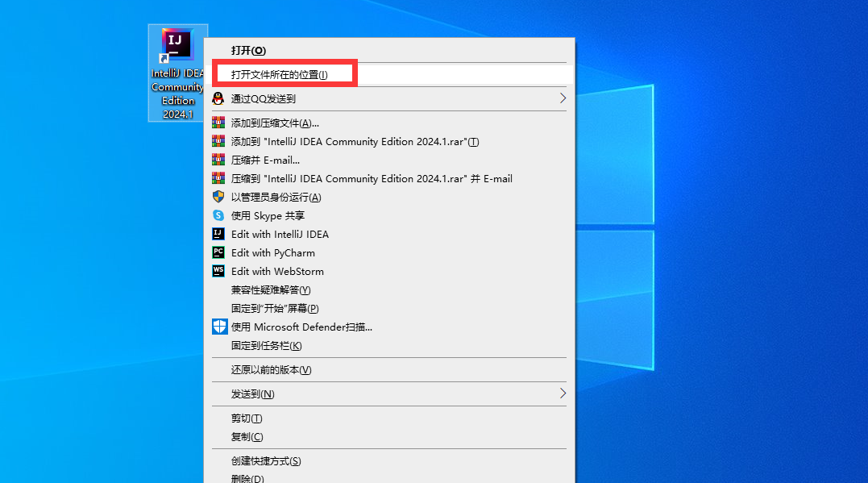Choose 剪切(T) from context menu
The width and height of the screenshot is (868, 483).
point(390,418)
